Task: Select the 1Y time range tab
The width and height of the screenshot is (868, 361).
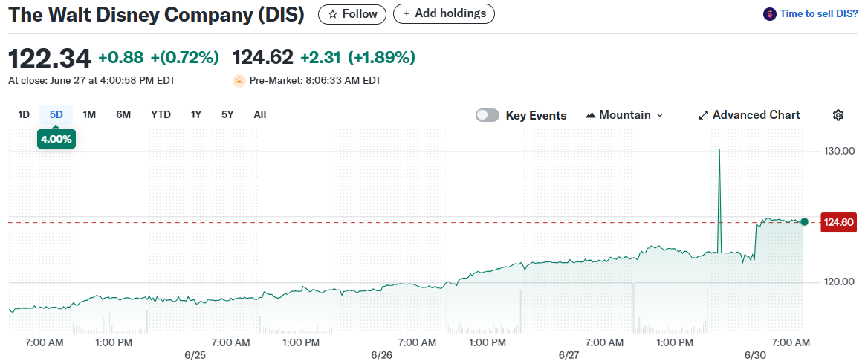Action: (196, 115)
